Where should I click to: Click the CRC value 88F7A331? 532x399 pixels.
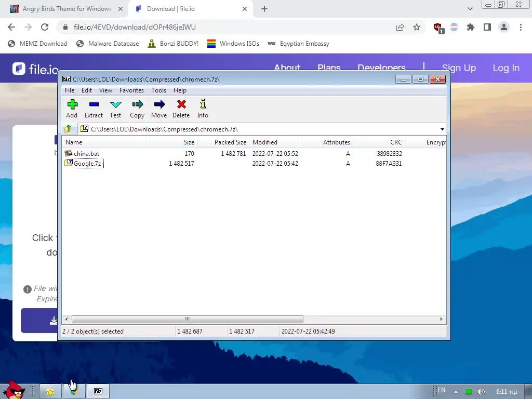389,164
